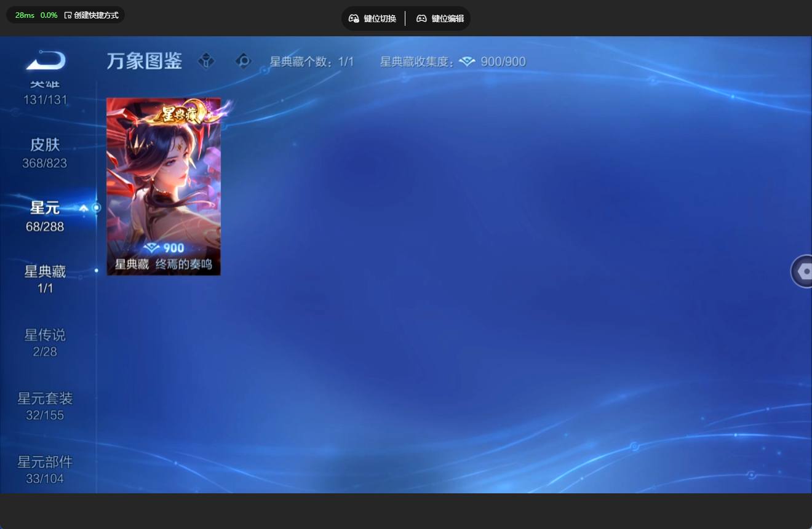Click the 900/900 collection value
812x529 pixels.
pos(503,62)
